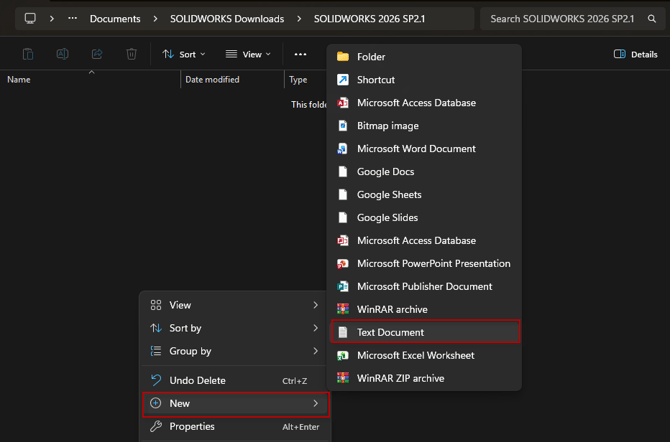This screenshot has height=442, width=670.
Task: Expand chevron next to This PC icon
Action: [x=52, y=19]
